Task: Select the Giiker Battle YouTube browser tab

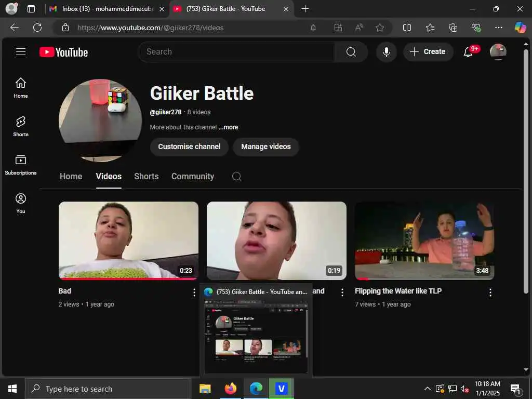Action: [231, 9]
